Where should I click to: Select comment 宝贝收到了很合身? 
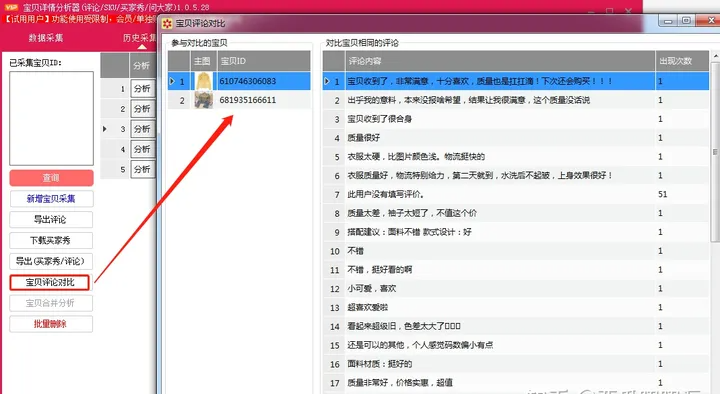516,119
